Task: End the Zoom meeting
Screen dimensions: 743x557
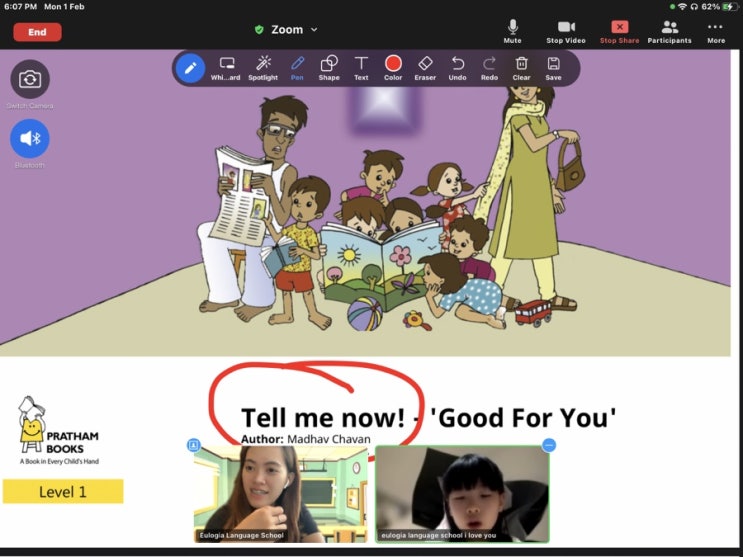Action: point(37,32)
